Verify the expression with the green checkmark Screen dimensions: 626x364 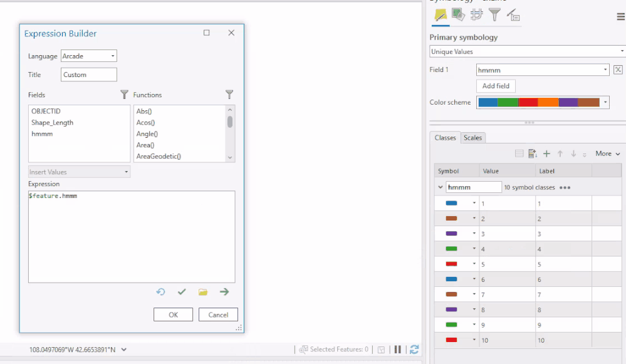coord(182,292)
